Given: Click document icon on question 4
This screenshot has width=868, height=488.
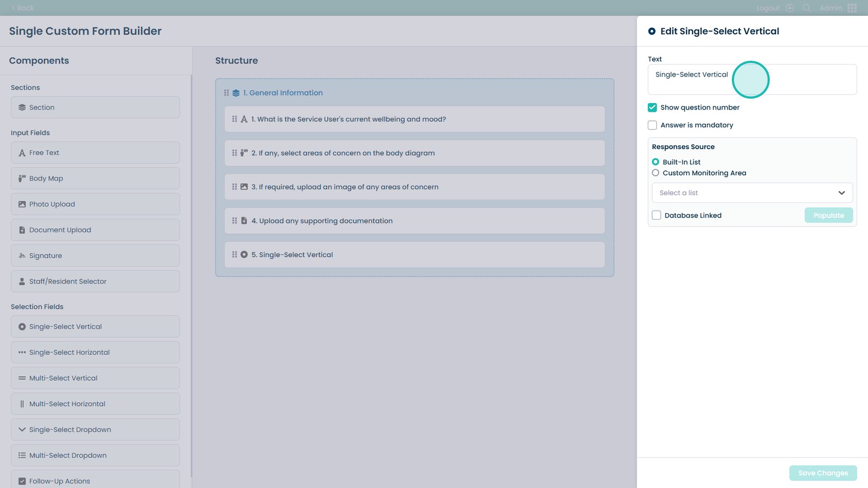Looking at the screenshot, I should pos(244,221).
